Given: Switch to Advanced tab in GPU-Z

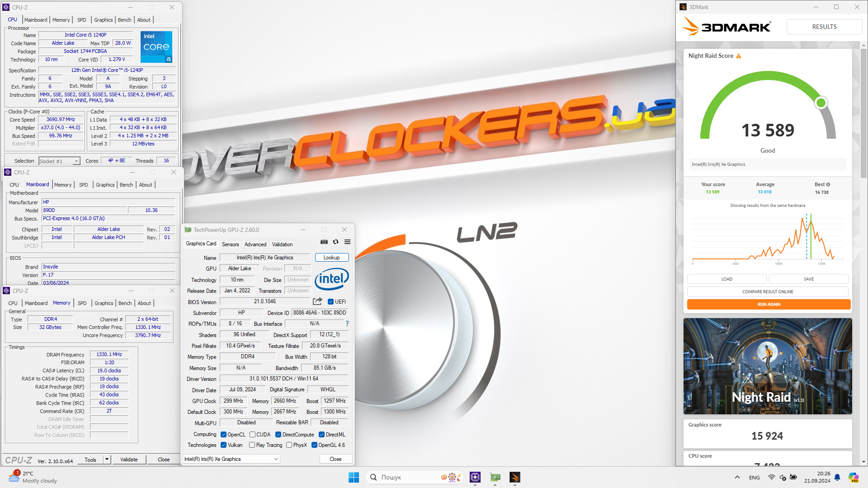Looking at the screenshot, I should 255,244.
